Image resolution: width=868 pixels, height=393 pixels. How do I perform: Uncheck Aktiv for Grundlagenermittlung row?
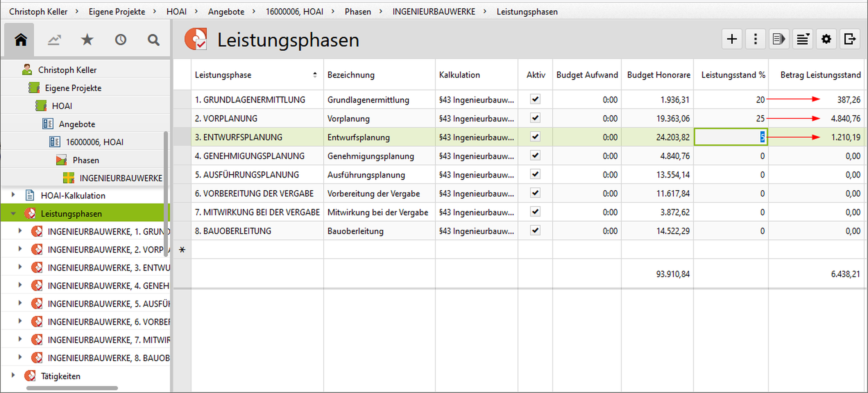click(x=535, y=99)
